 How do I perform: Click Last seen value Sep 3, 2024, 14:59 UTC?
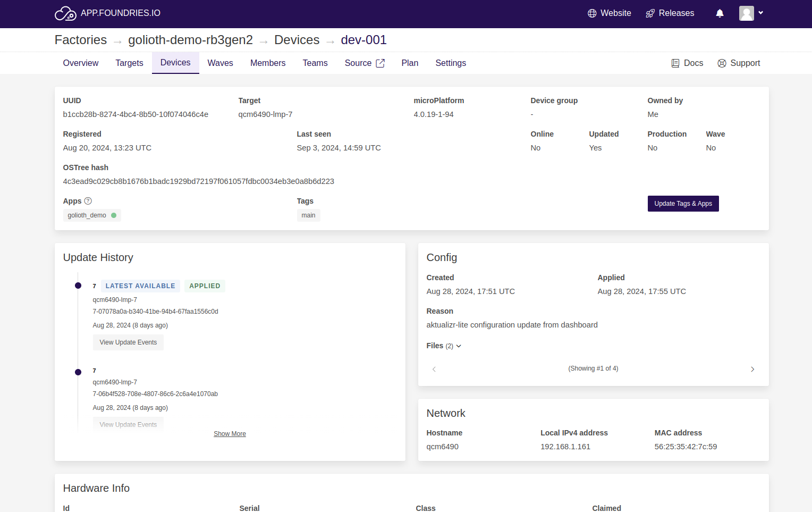[x=339, y=148]
